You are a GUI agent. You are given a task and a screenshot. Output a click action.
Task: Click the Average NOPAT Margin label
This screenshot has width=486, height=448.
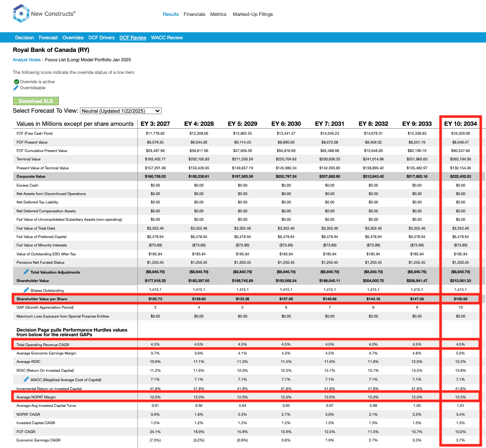[36, 397]
